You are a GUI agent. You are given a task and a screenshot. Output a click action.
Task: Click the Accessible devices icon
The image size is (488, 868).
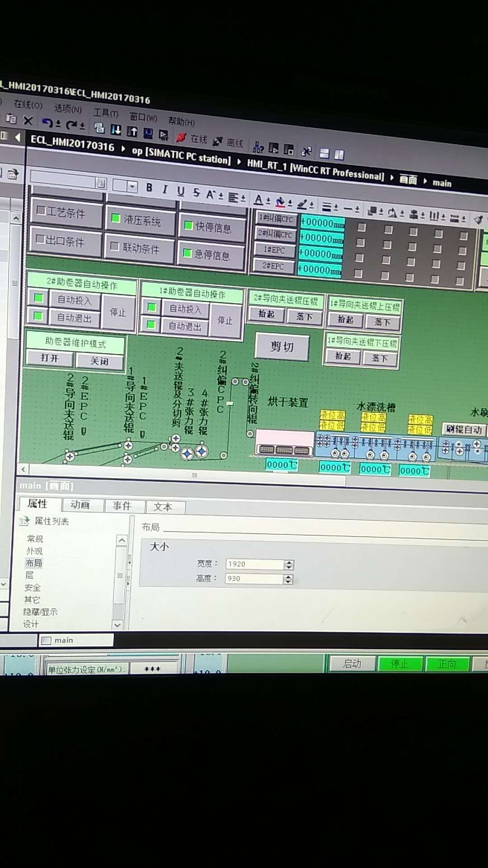[258, 146]
